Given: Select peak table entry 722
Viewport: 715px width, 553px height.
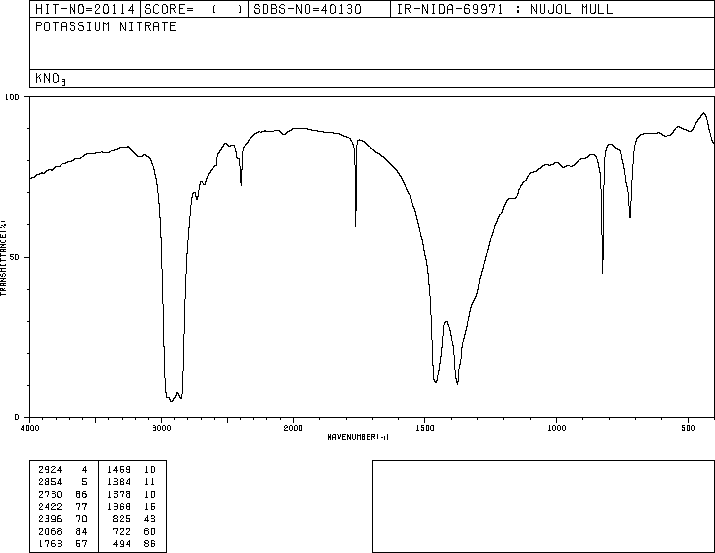Looking at the screenshot, I should pyautogui.click(x=122, y=531).
